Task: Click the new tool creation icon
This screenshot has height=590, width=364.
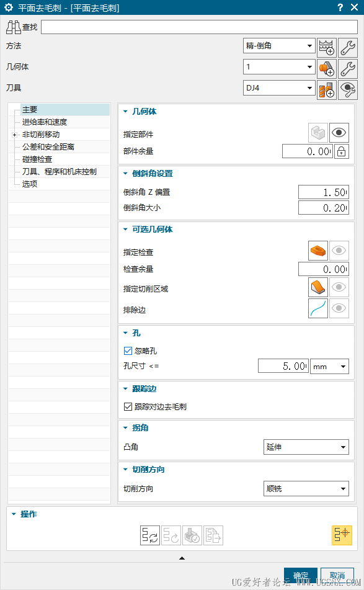Action: pos(326,87)
